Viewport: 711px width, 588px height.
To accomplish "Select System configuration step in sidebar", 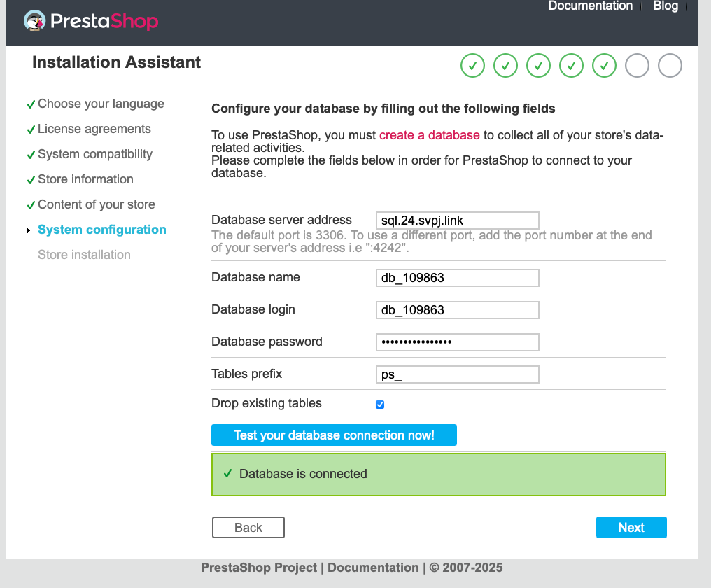I will point(102,230).
